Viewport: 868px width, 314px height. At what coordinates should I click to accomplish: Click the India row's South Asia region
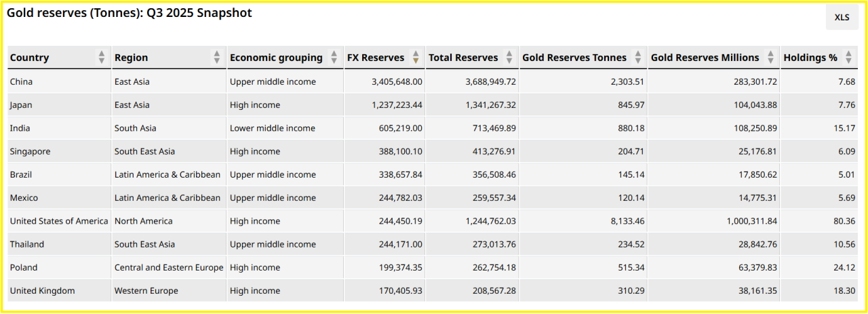(x=136, y=128)
